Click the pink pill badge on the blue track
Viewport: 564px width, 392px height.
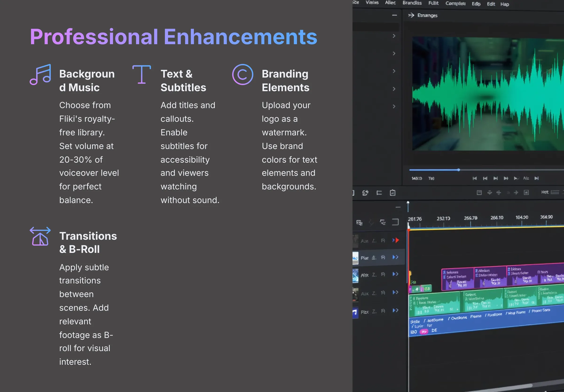[424, 332]
